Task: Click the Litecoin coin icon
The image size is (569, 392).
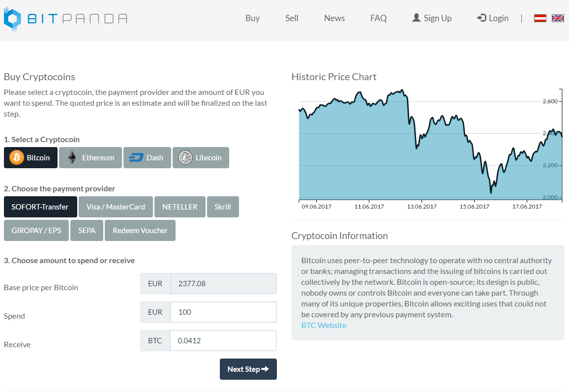Action: click(x=185, y=157)
